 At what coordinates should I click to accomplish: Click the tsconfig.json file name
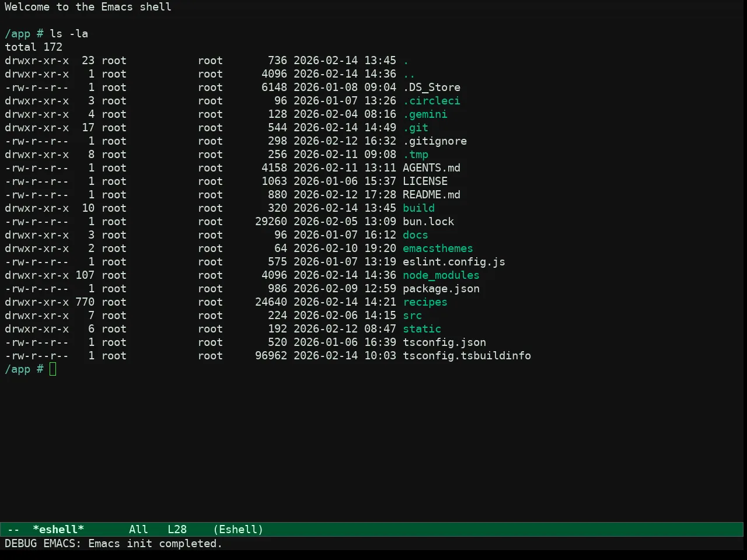click(444, 342)
